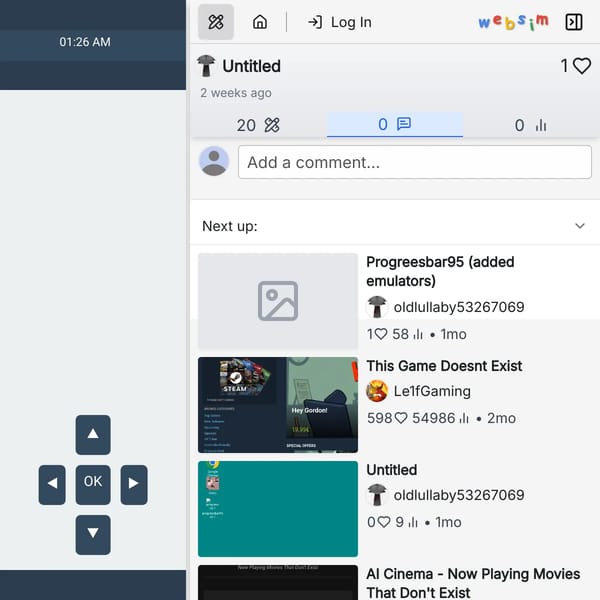The height and width of the screenshot is (600, 600).
Task: Open the 0 views stats tab
Action: (531, 125)
